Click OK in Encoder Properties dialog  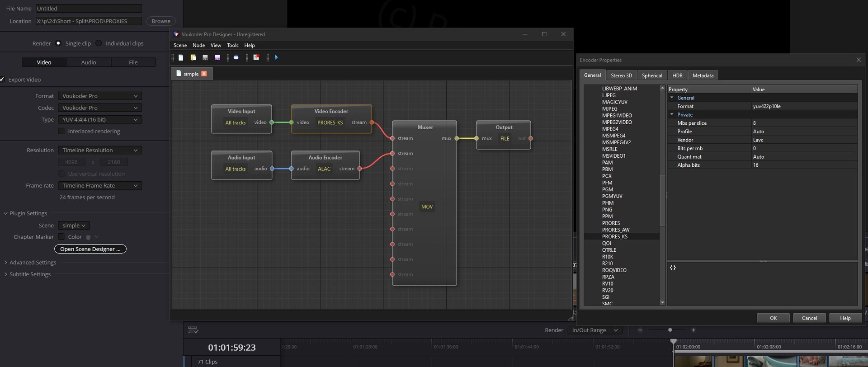[x=773, y=318]
